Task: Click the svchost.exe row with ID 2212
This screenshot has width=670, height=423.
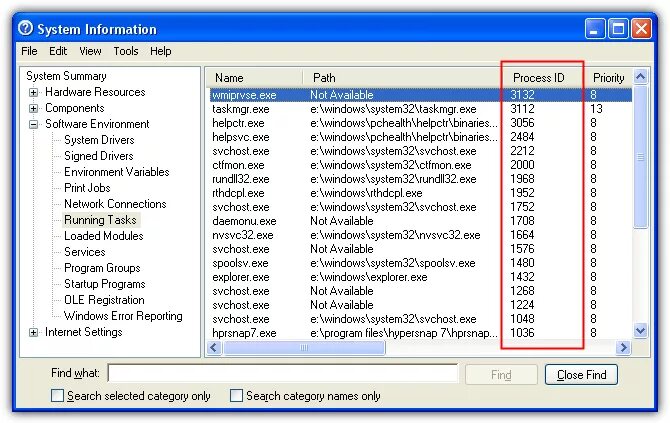Action: tap(420, 151)
